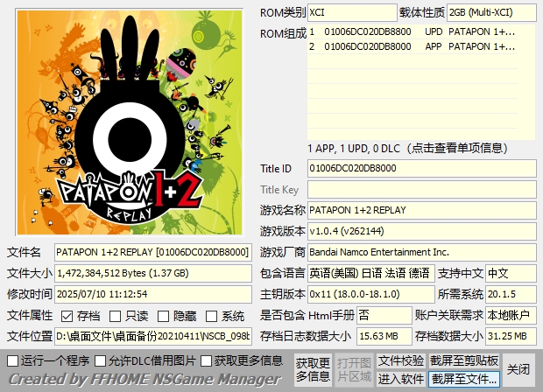Enable the 运行一个程序 checkbox
Viewport: 543px width, 392px height.
click(x=12, y=360)
